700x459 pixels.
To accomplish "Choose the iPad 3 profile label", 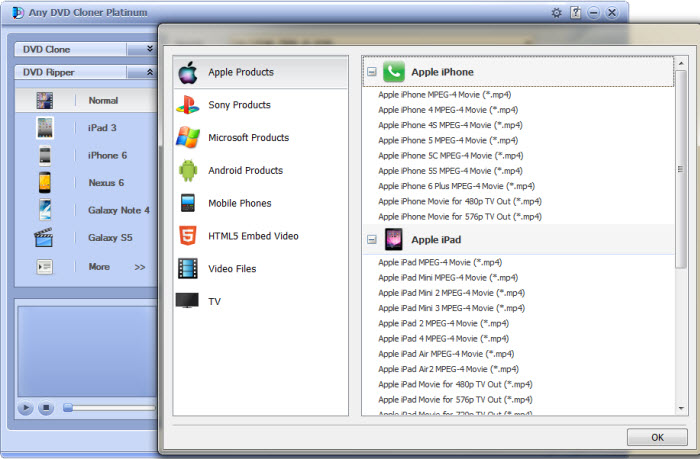I will click(102, 128).
